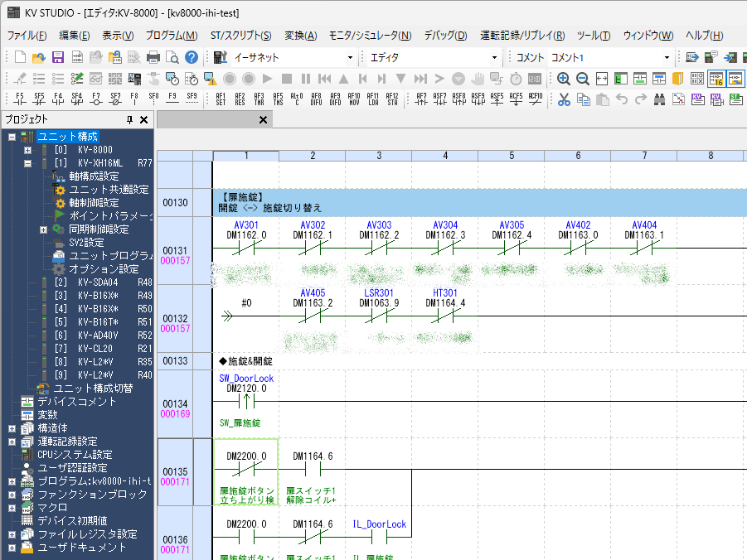
Task: Select CPUシステム設定 in the project tree
Action: pyautogui.click(x=75, y=455)
